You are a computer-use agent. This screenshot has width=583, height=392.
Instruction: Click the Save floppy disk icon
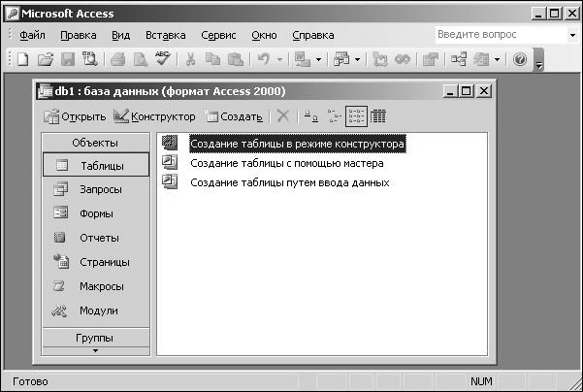pos(68,59)
